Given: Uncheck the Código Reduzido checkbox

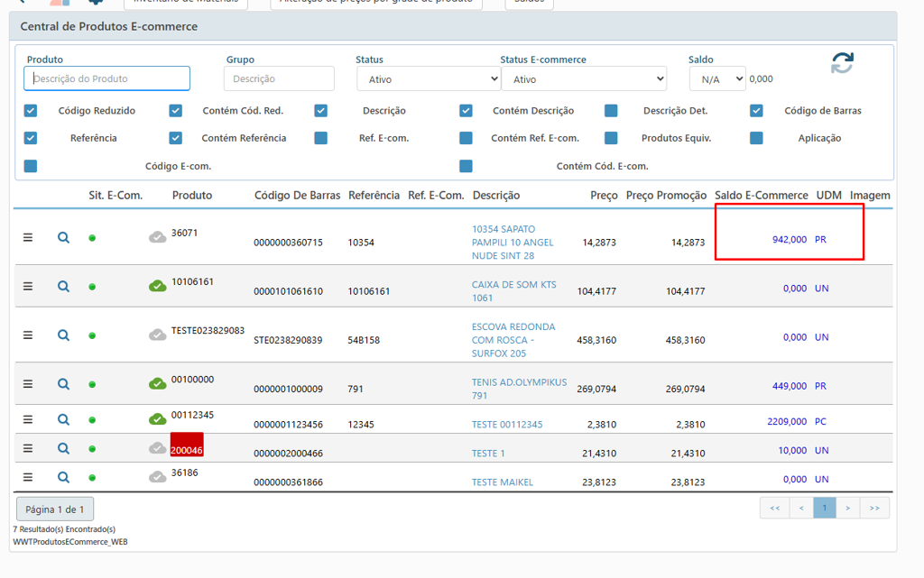Looking at the screenshot, I should point(31,111).
